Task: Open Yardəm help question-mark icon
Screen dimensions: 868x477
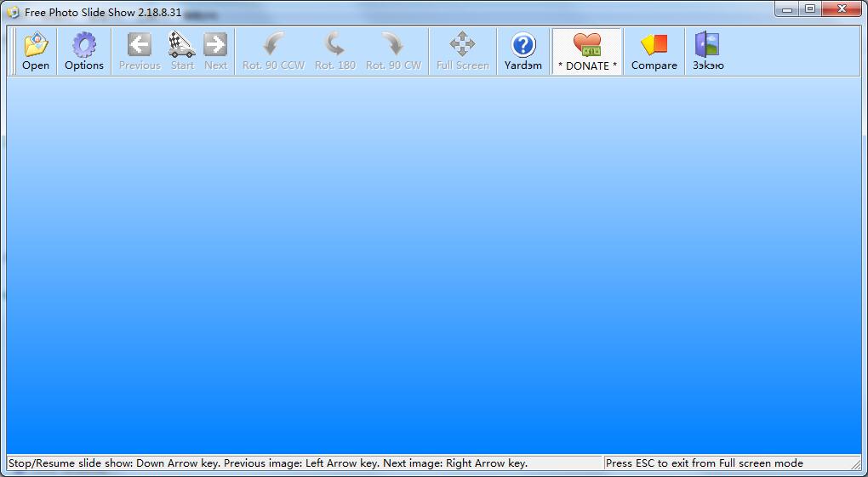Action: click(523, 52)
